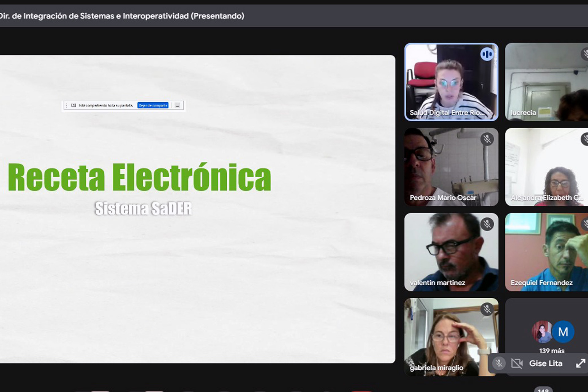Click the presenter title bar text at top
Image resolution: width=588 pixels, height=392 pixels.
pyautogui.click(x=122, y=16)
